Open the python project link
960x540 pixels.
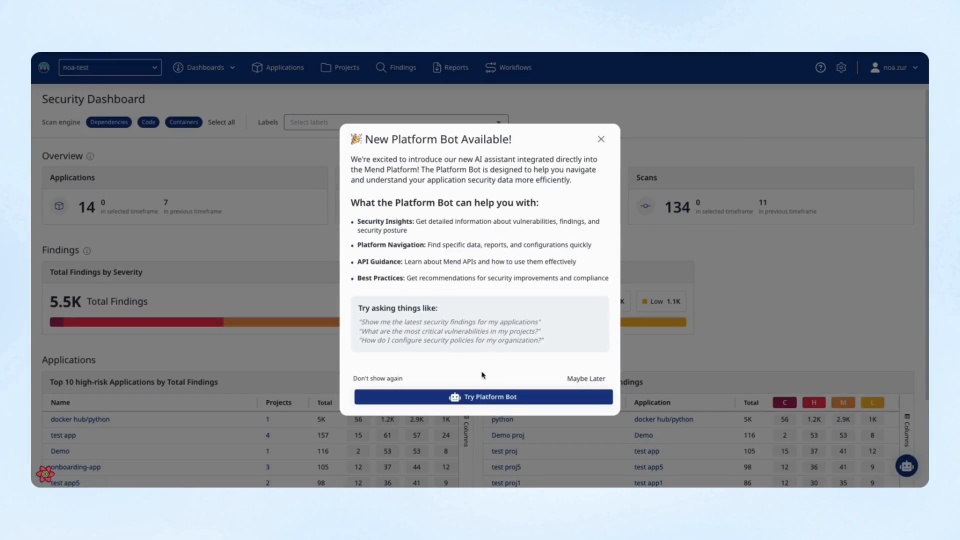coord(502,419)
